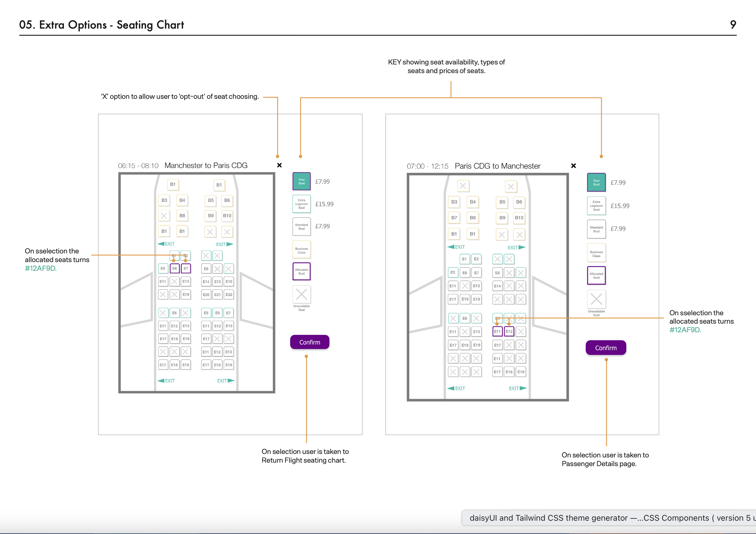Click the 'KEY showing seat availability' annotation text
Image resolution: width=756 pixels, height=534 pixels.
[447, 66]
